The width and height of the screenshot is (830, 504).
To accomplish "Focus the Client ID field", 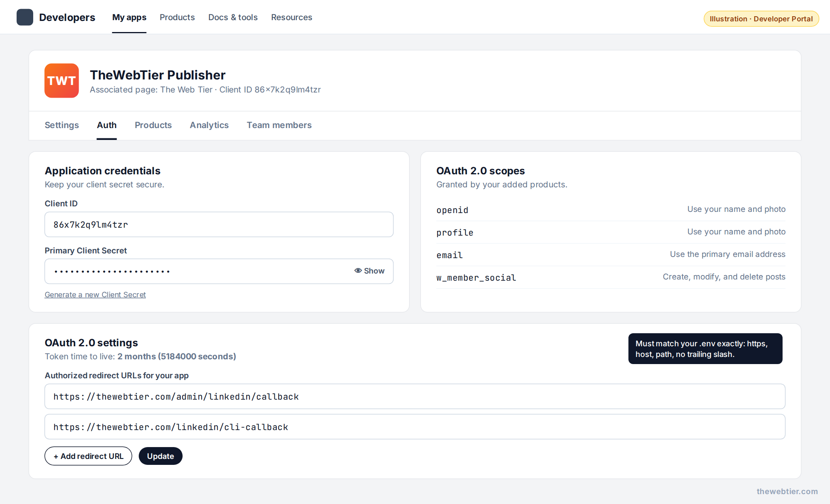I will point(219,225).
